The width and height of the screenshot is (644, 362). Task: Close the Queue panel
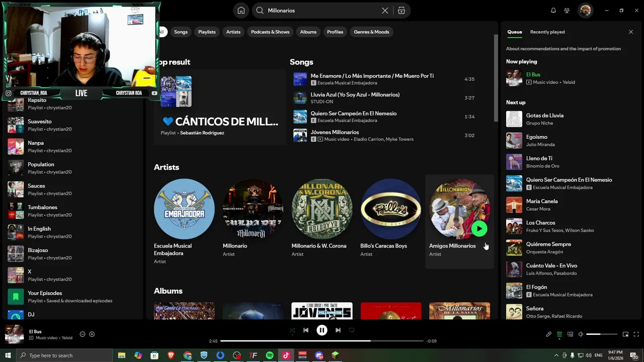631,32
